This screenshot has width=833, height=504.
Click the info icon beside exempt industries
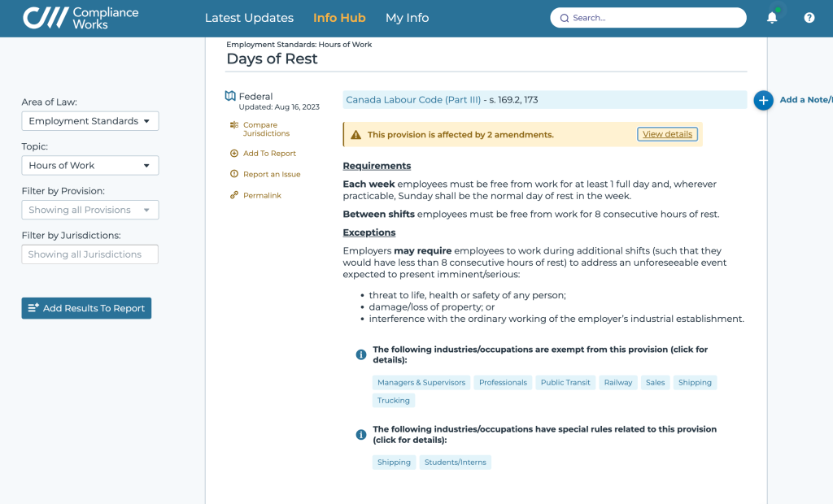pyautogui.click(x=361, y=354)
